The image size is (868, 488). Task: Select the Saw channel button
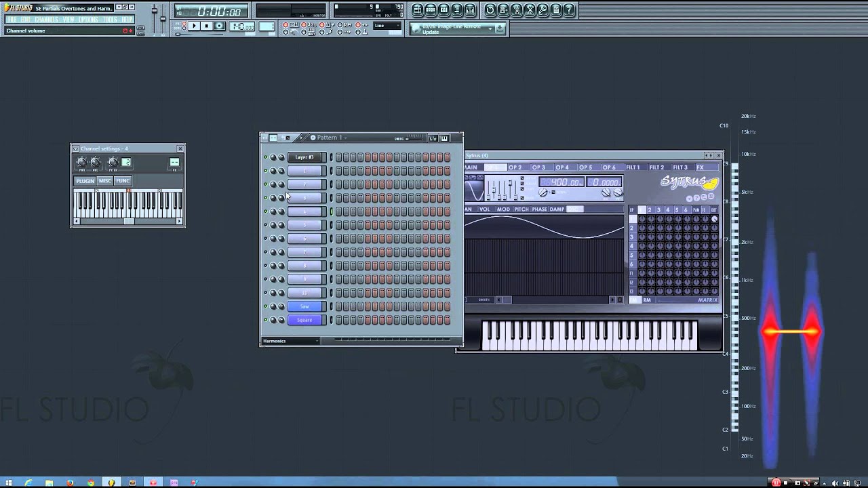click(x=305, y=306)
